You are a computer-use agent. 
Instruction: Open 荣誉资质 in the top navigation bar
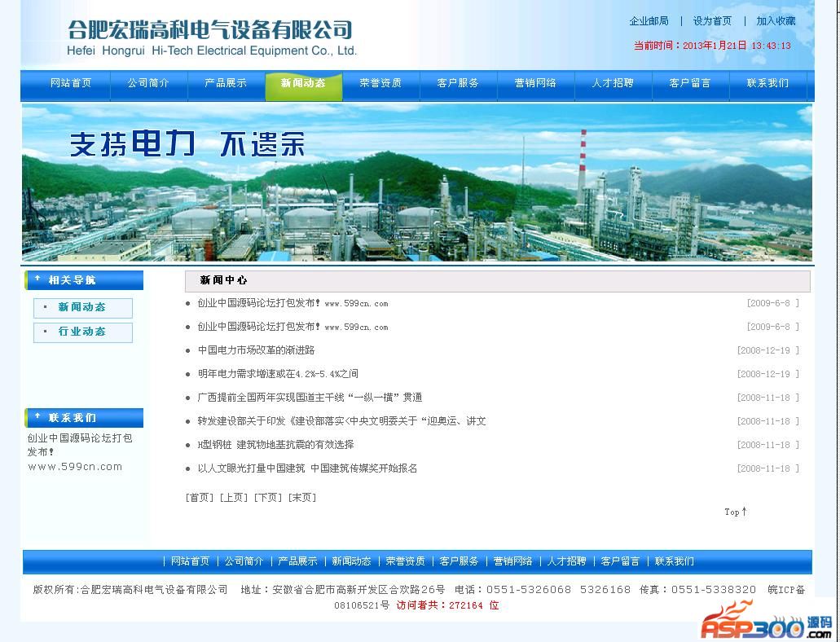click(x=380, y=84)
